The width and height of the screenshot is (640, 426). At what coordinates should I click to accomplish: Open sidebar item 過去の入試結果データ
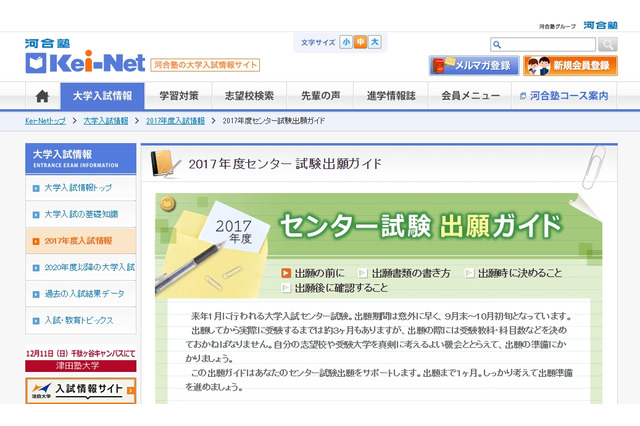coord(81,294)
